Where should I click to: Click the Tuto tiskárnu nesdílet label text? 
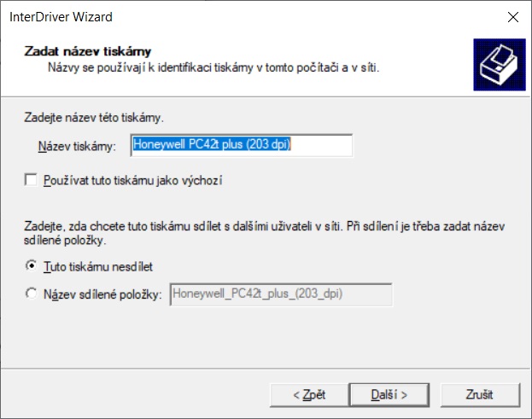pos(98,267)
